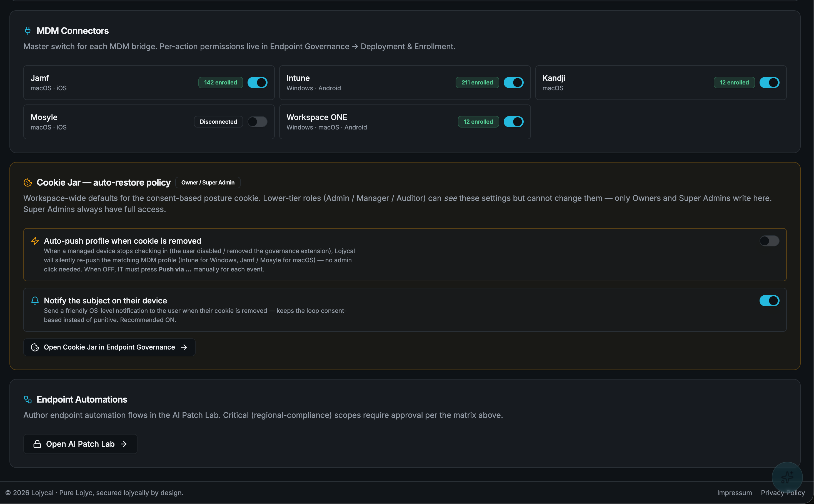Disable the Jamf connector toggle

(257, 83)
